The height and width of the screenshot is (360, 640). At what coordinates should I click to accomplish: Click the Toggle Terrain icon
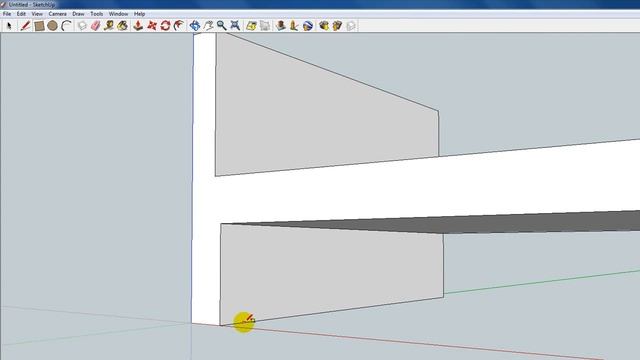pos(265,26)
